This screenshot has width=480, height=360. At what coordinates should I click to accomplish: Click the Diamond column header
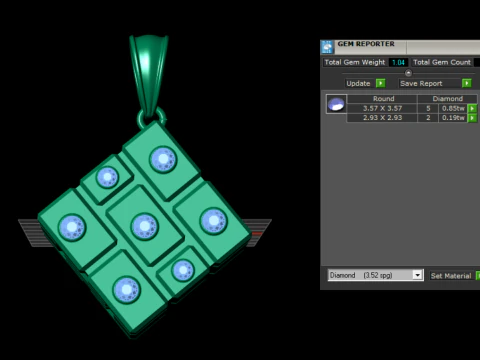(x=447, y=99)
